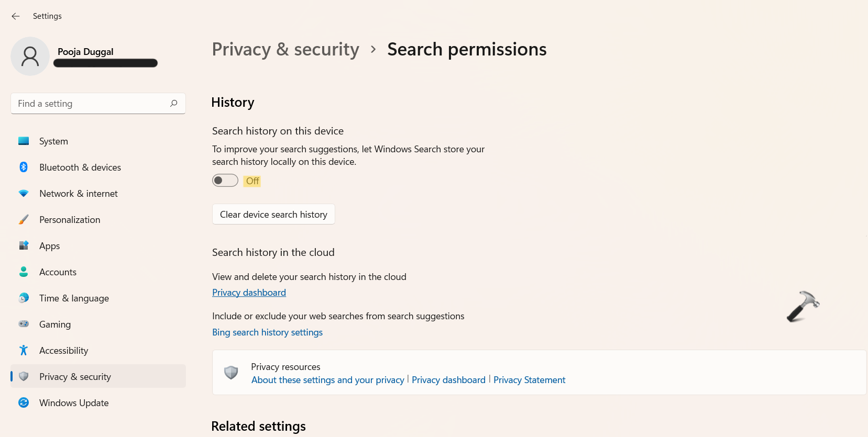Go to Time & language settings

pos(74,298)
